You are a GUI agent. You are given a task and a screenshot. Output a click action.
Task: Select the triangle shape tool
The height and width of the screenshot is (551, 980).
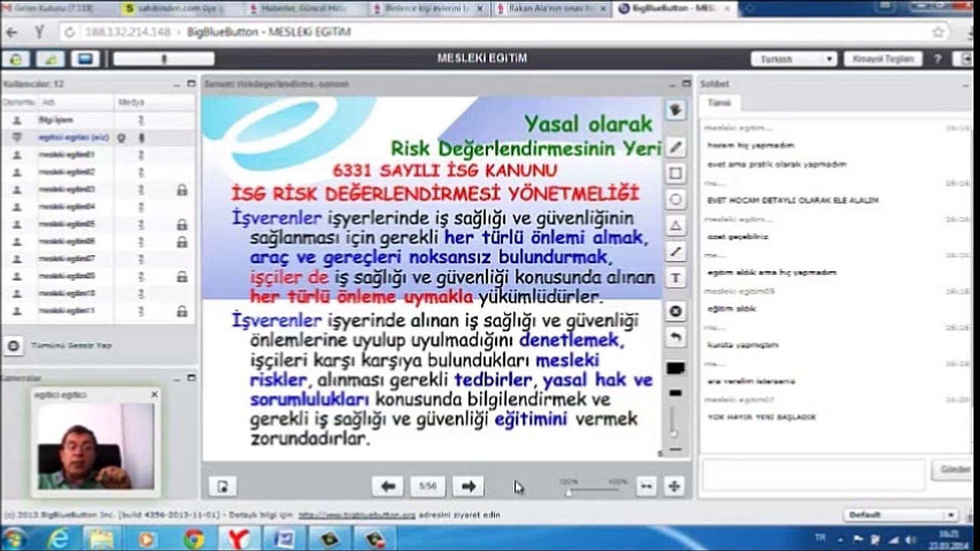(676, 226)
